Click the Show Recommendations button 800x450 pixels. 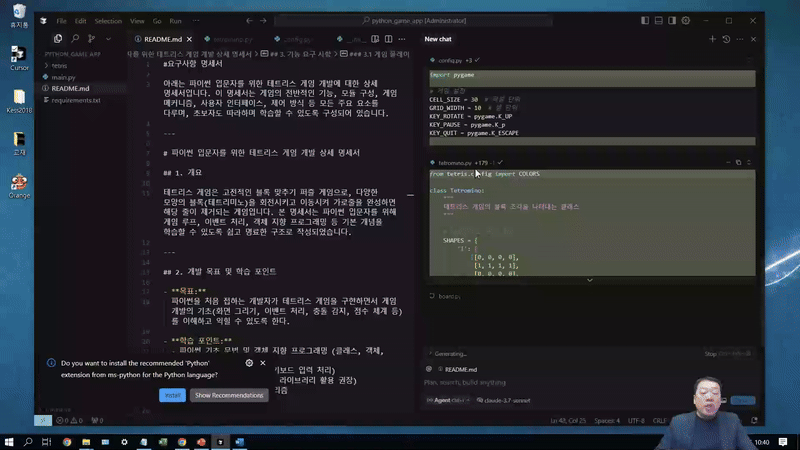[x=229, y=395]
